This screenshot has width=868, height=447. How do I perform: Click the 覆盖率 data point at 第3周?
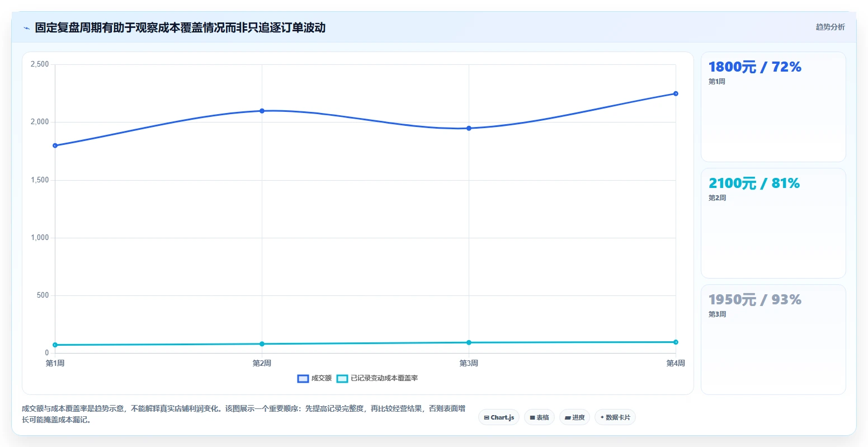469,342
